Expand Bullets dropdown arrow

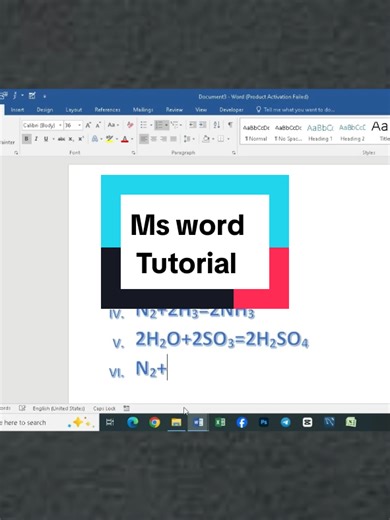pyautogui.click(x=151, y=125)
